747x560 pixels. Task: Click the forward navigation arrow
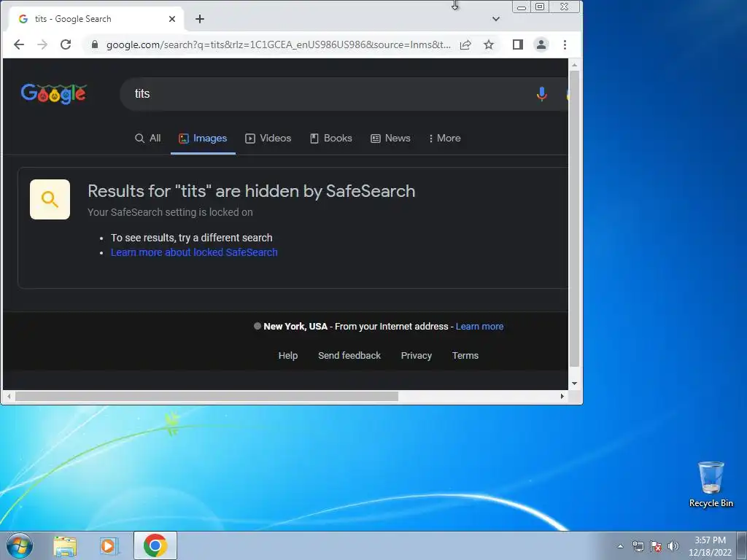click(x=42, y=44)
